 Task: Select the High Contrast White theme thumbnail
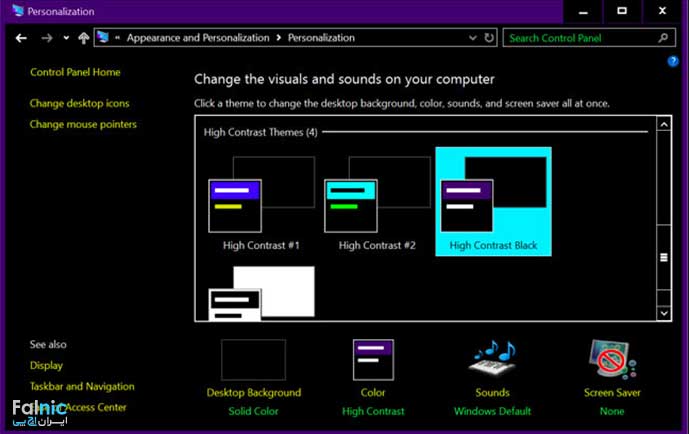click(x=261, y=294)
